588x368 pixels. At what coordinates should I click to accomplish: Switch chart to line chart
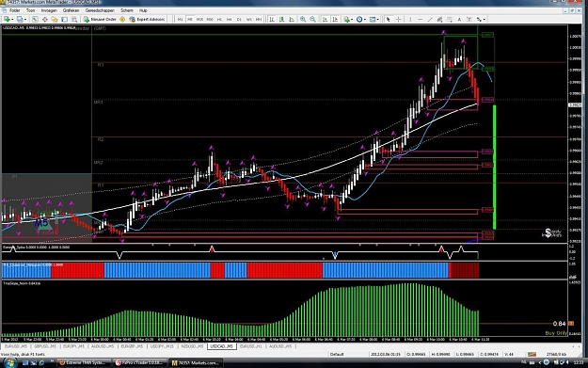point(292,19)
